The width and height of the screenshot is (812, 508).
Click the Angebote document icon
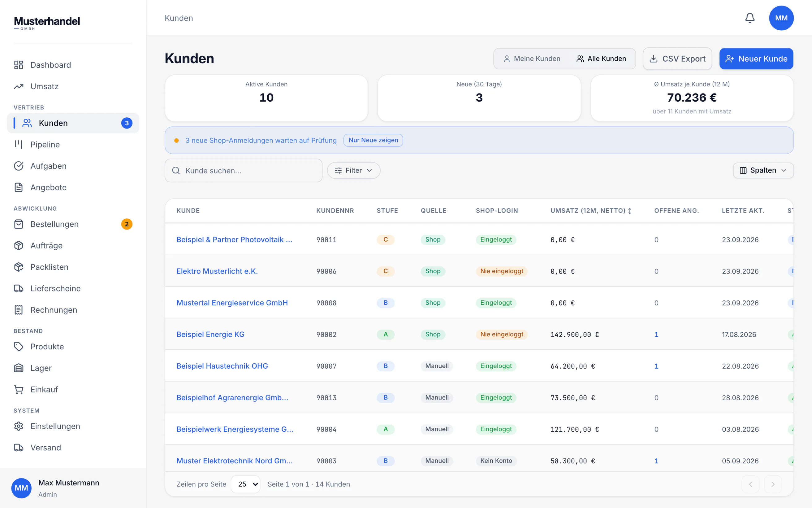(19, 187)
